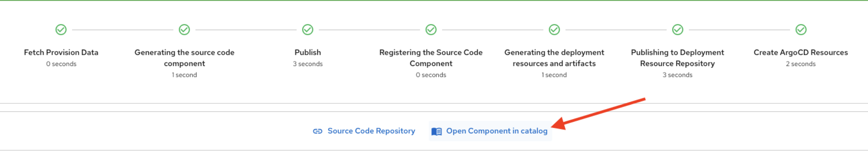868x160 pixels.
Task: Open Component in catalog link
Action: (x=497, y=131)
